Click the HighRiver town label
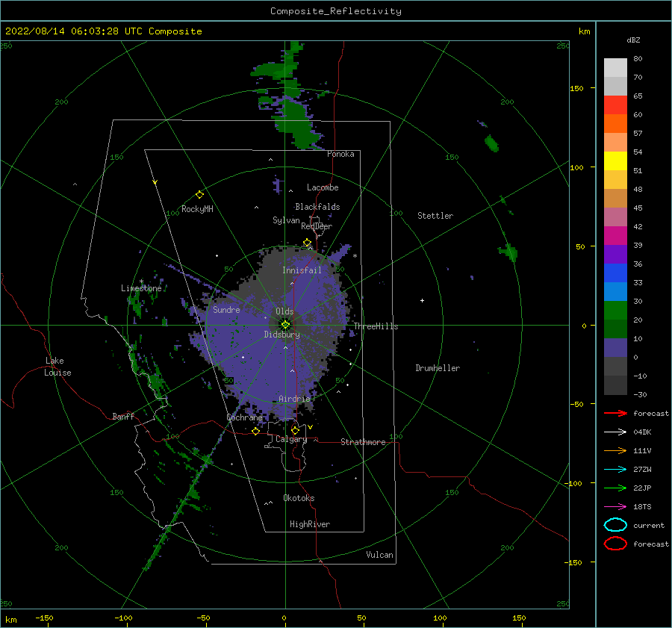The height and width of the screenshot is (628, 672). point(310,524)
